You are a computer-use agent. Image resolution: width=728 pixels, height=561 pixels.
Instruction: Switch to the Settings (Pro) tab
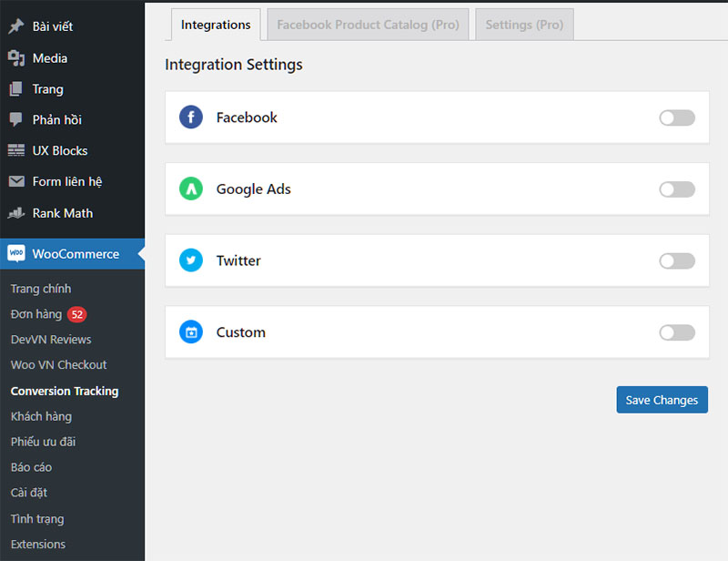(x=524, y=25)
